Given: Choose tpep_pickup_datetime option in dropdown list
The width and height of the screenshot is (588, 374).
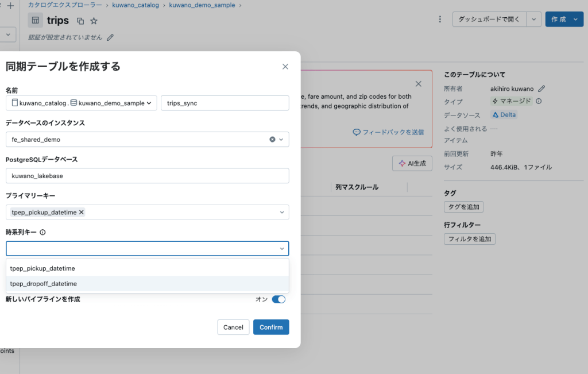Looking at the screenshot, I should 42,268.
